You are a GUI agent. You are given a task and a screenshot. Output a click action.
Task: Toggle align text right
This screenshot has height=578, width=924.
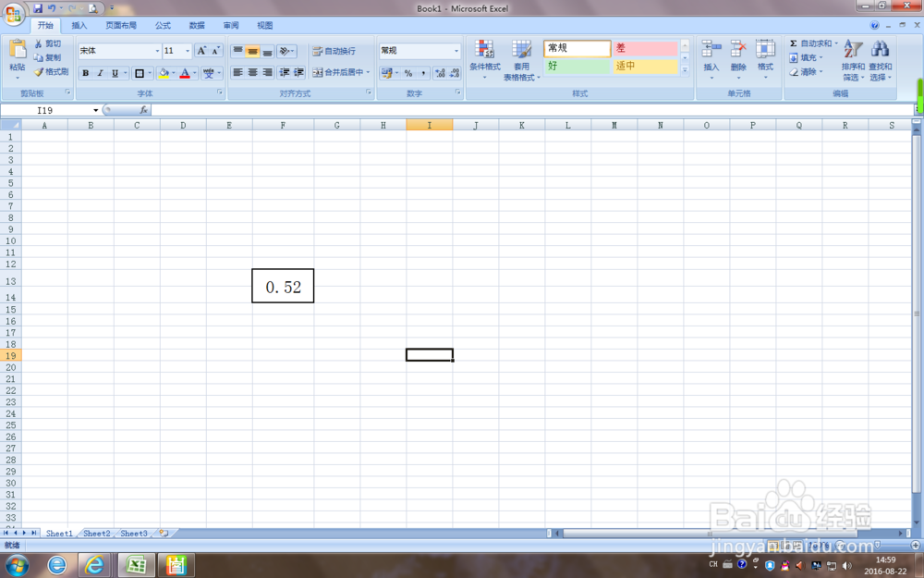267,72
